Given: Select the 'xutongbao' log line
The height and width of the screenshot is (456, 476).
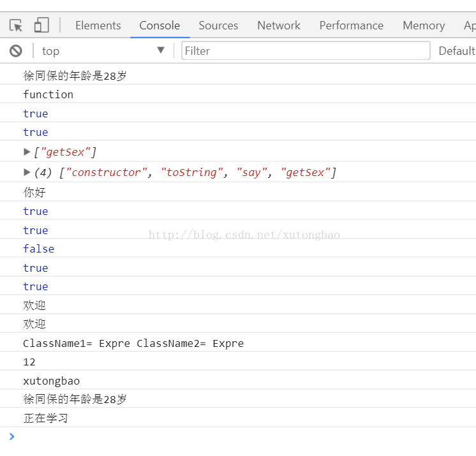Looking at the screenshot, I should pyautogui.click(x=238, y=381).
